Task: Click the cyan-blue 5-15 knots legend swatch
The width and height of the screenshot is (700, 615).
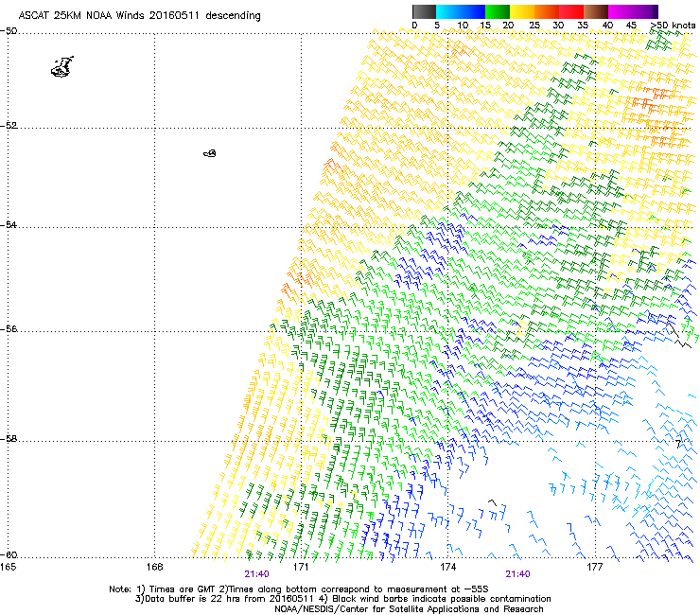Action: click(461, 11)
